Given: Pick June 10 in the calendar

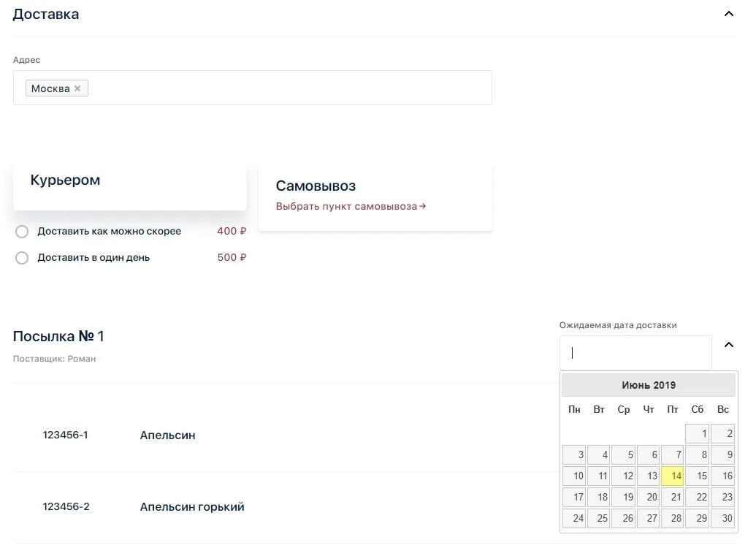Looking at the screenshot, I should tap(573, 476).
